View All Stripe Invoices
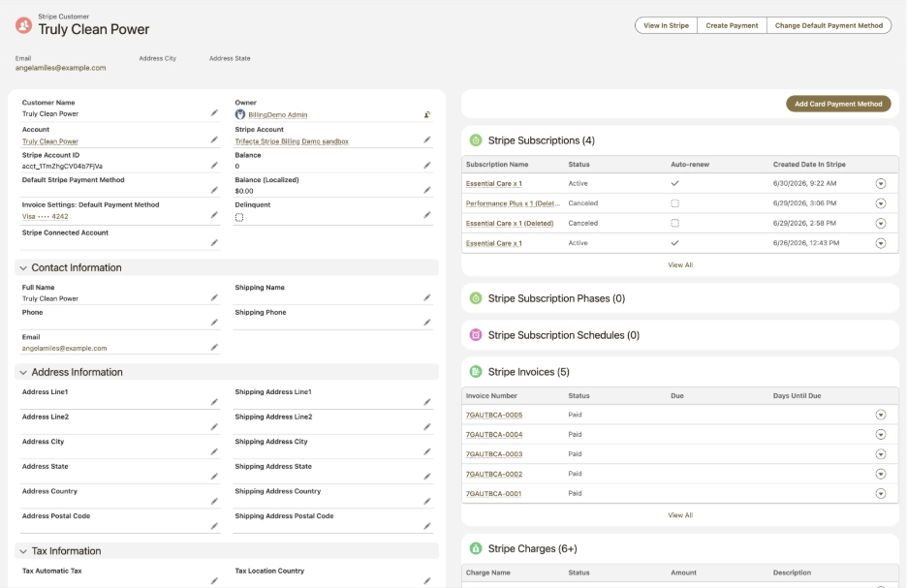 coord(680,515)
